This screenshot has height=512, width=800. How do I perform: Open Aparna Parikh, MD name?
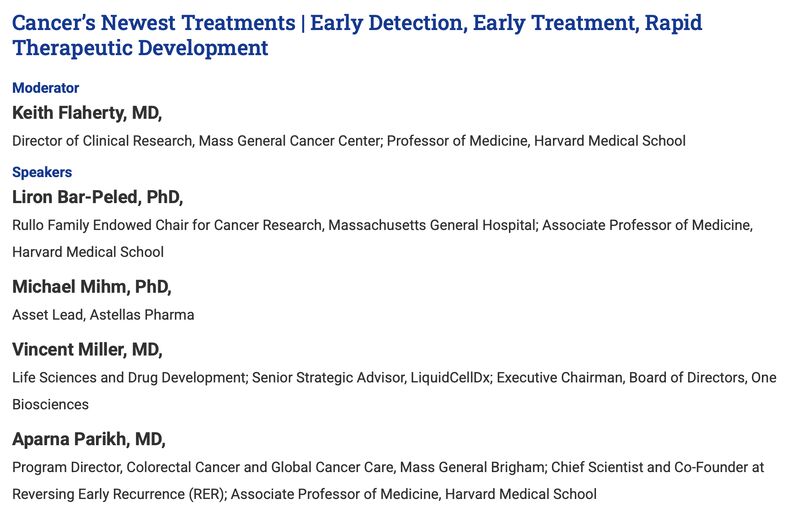tap(89, 440)
